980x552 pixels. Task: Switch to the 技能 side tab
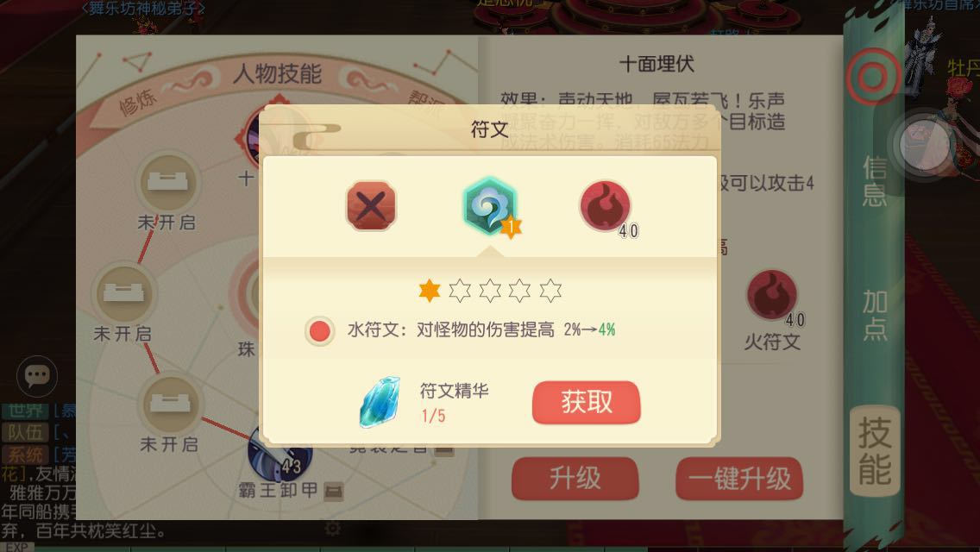pyautogui.click(x=875, y=451)
